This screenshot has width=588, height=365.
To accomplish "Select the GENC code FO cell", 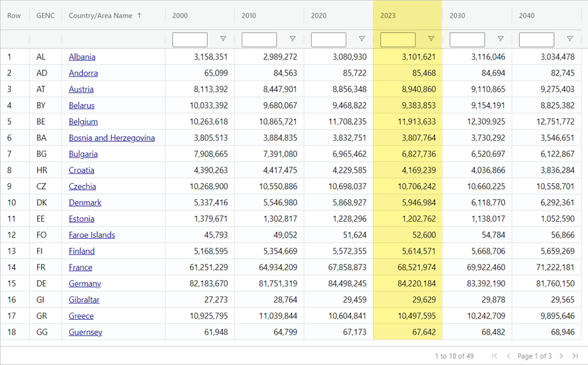I will pyautogui.click(x=41, y=235).
